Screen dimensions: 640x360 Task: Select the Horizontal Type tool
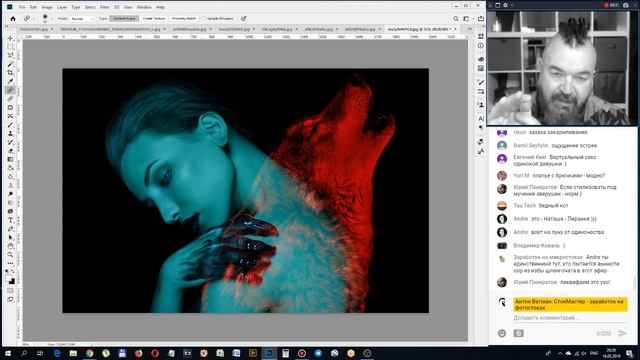click(11, 220)
